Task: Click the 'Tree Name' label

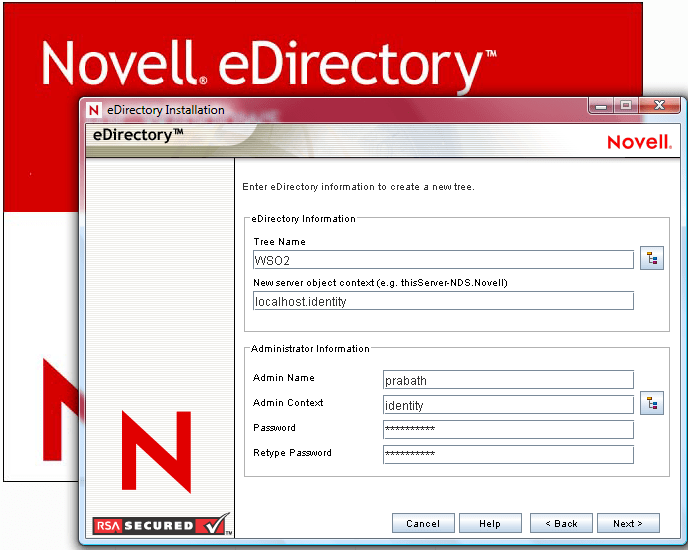Action: [x=280, y=241]
